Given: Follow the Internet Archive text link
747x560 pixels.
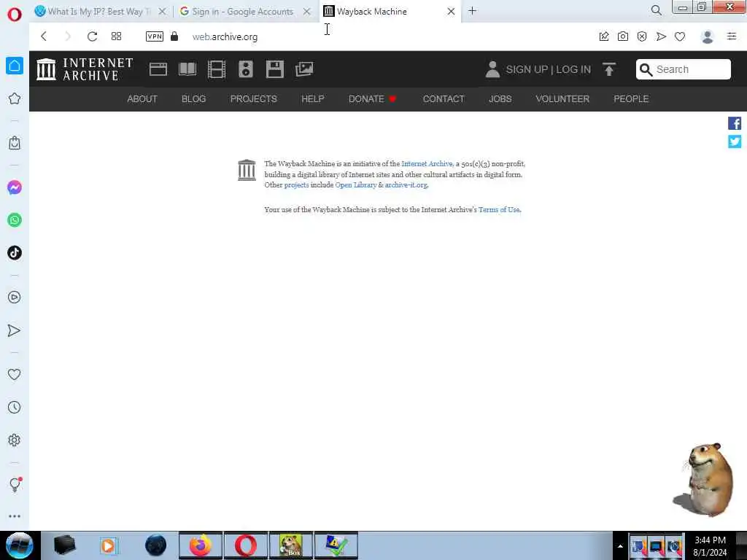Looking at the screenshot, I should 427,164.
